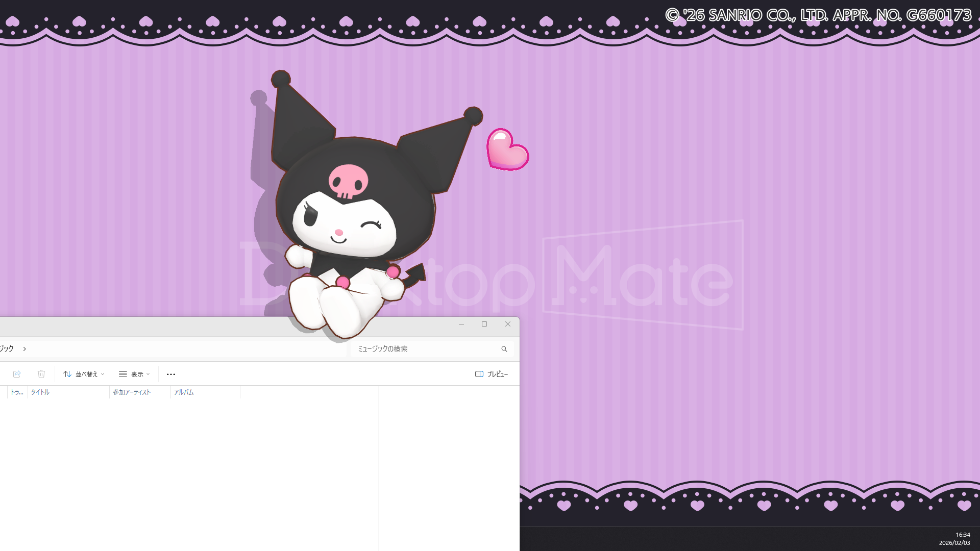
Task: Select the Delete trash icon
Action: (41, 374)
